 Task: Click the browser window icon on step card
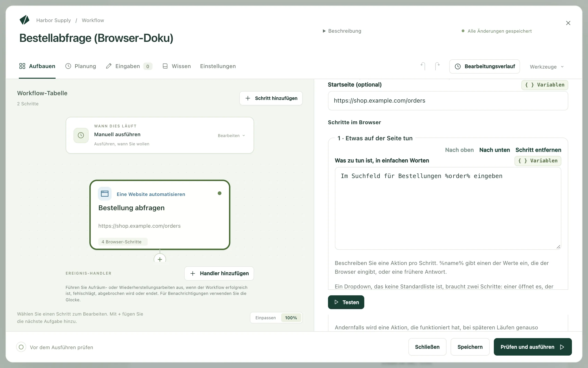point(105,194)
